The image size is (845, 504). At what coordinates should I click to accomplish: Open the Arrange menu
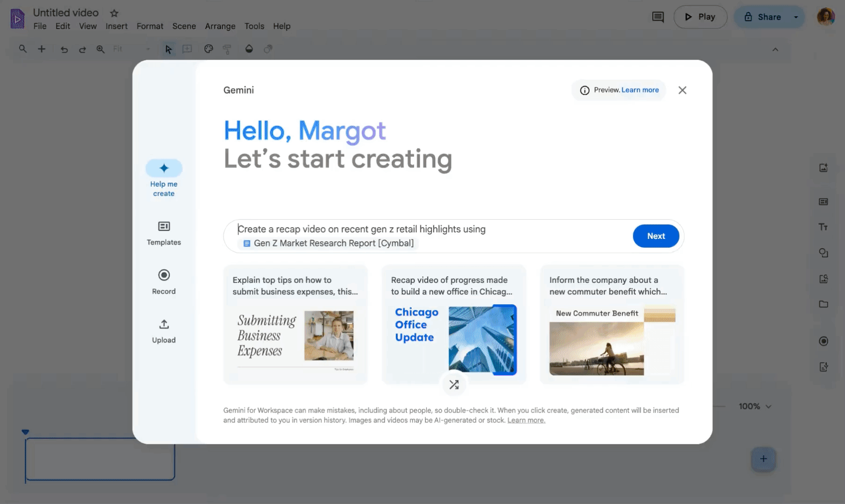click(220, 26)
